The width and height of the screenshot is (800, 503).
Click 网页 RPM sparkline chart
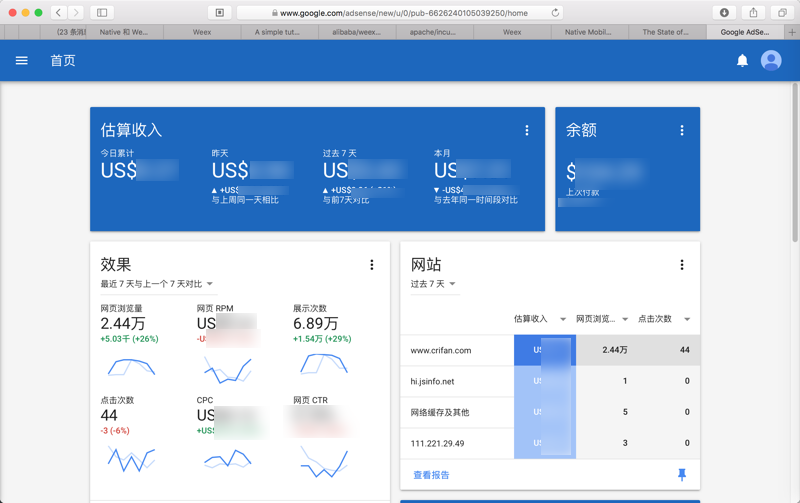tap(228, 370)
